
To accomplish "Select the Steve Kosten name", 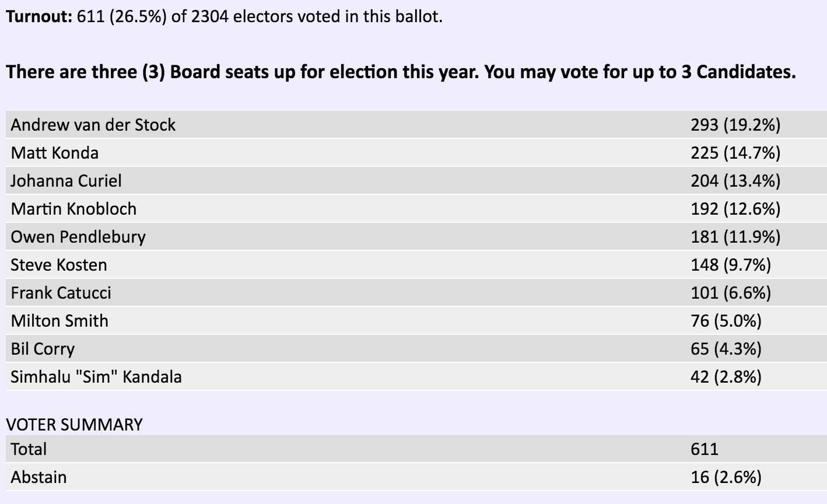I will pyautogui.click(x=59, y=265).
